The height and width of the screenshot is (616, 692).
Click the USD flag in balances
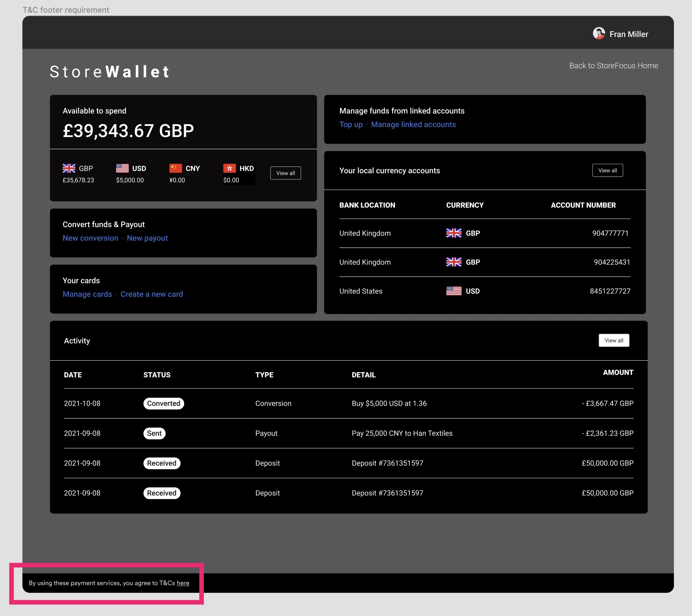122,168
